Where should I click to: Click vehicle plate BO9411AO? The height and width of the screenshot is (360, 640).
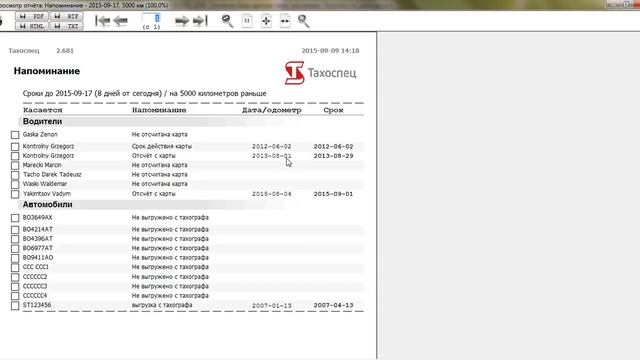38,258
